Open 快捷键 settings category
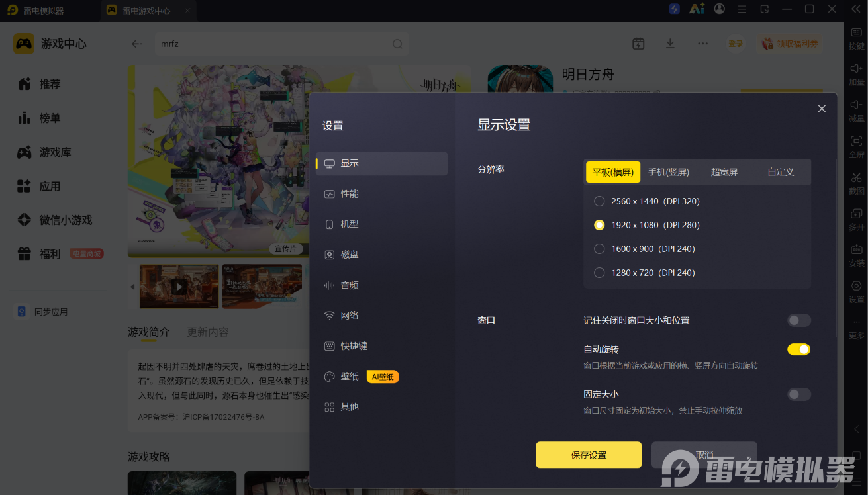This screenshot has width=868, height=495. 382,346
